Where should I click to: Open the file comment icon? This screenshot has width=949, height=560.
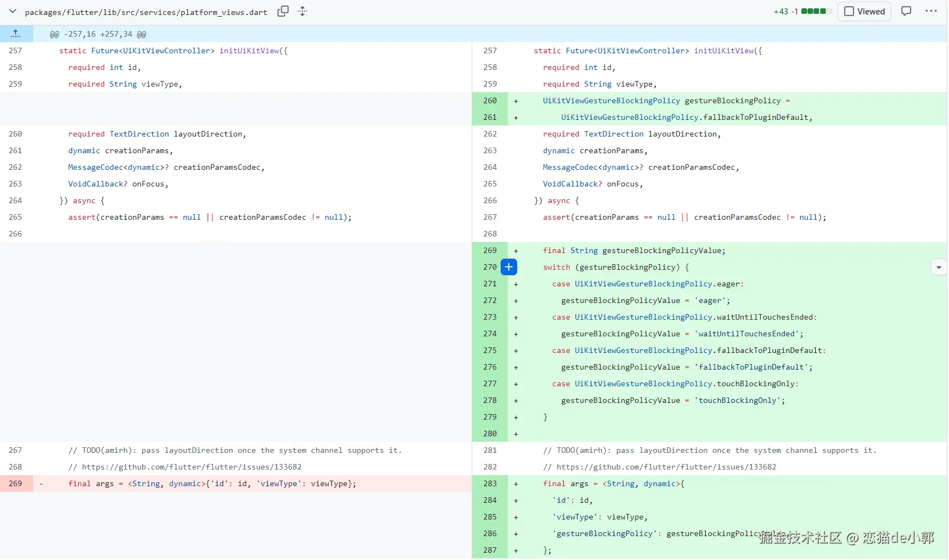[906, 11]
